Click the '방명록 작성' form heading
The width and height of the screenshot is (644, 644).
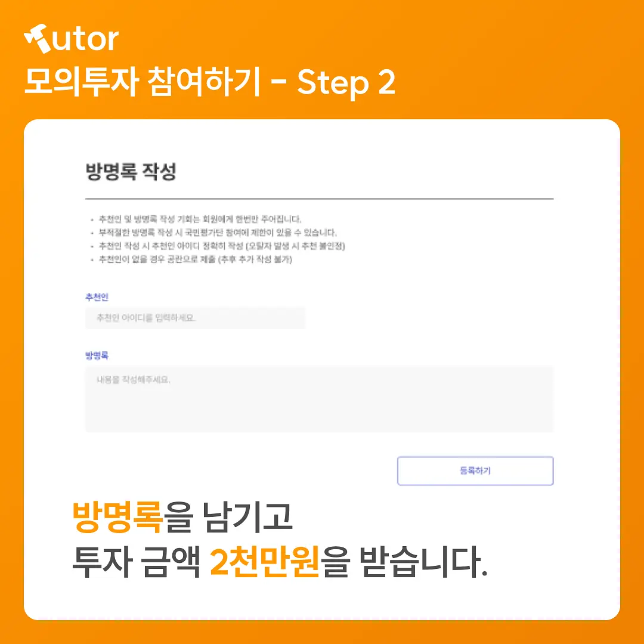coord(131,171)
